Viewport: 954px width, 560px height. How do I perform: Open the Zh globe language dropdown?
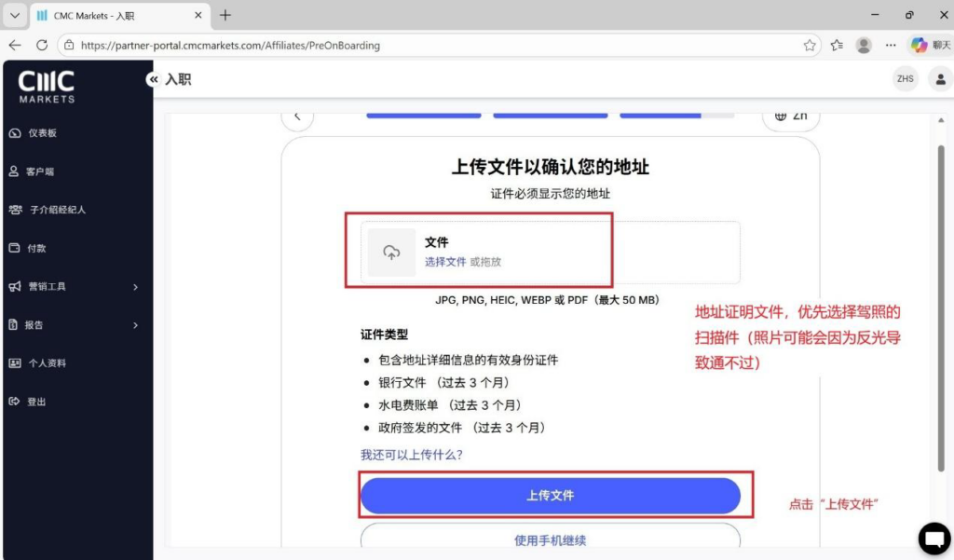[x=791, y=116]
